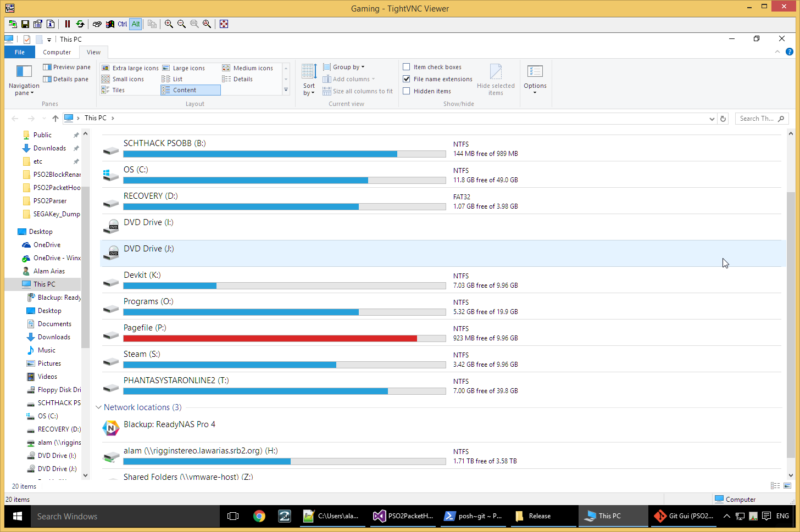
Task: Click the Up one level arrow
Action: [x=55, y=119]
